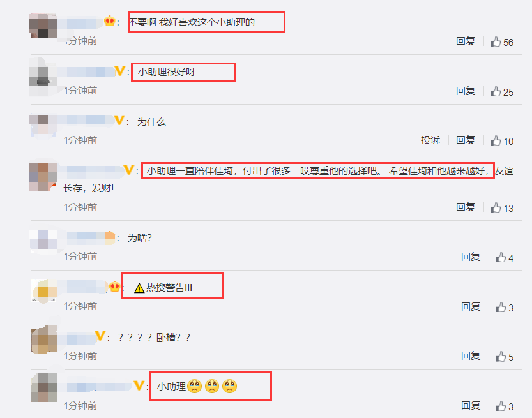Click the yellow V badge beside 为什么

point(119,120)
